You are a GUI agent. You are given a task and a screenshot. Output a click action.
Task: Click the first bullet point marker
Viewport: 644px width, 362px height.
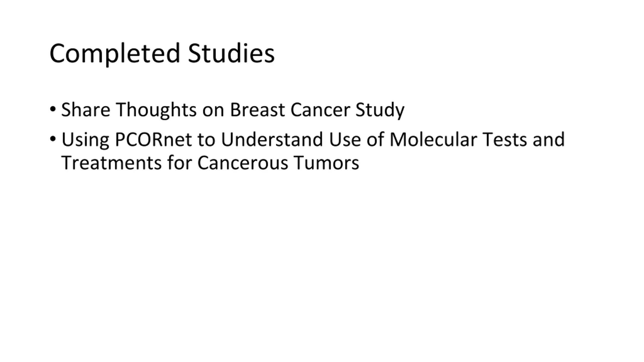[53, 109]
